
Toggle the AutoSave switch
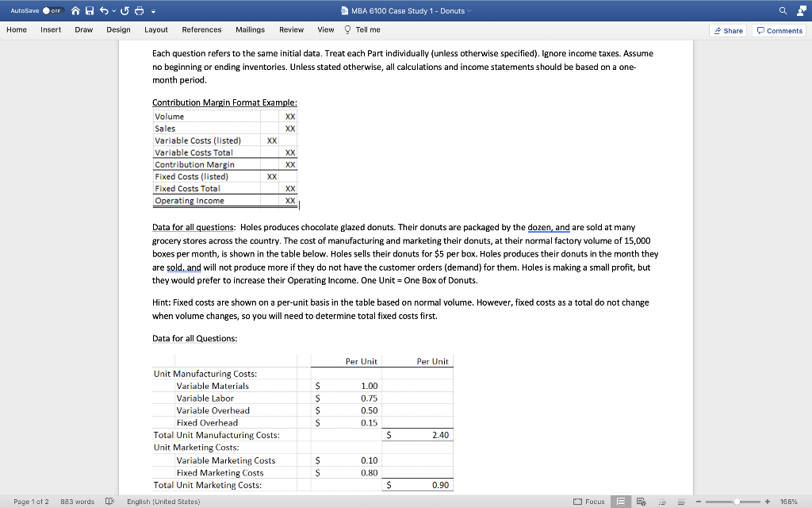53,11
